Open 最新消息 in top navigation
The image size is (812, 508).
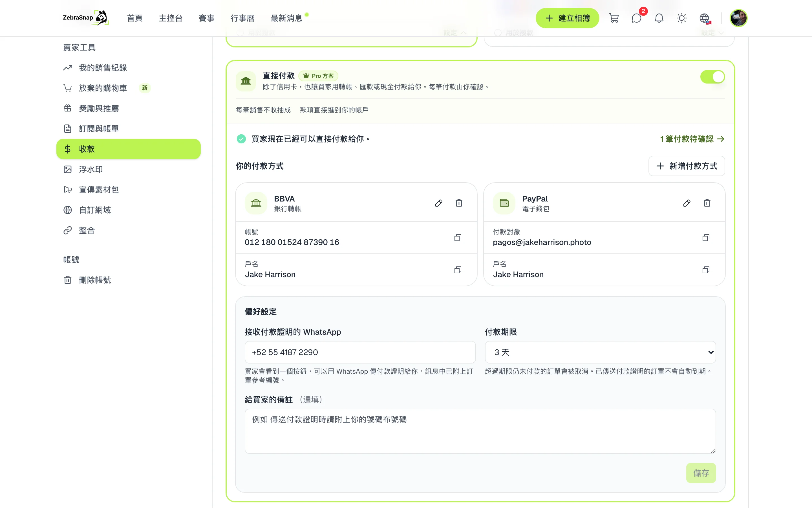286,18
